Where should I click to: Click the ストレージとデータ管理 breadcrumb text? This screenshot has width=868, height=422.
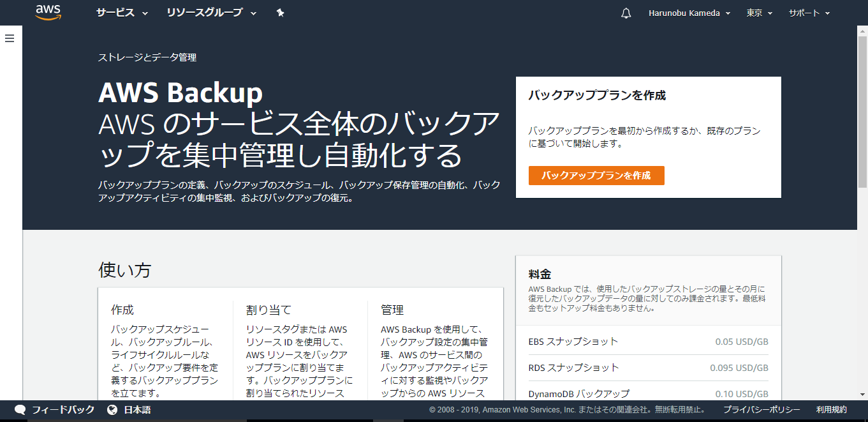click(147, 57)
